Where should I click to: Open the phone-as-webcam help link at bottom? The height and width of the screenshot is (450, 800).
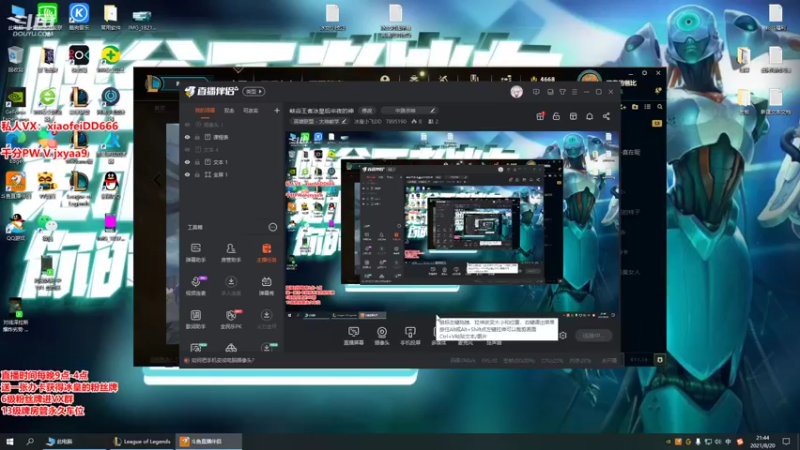pos(222,360)
